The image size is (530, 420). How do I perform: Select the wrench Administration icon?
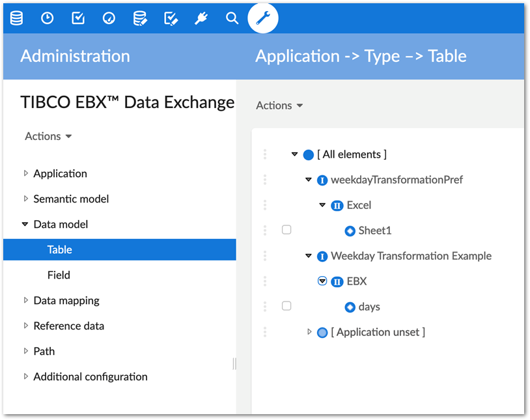[x=263, y=18]
